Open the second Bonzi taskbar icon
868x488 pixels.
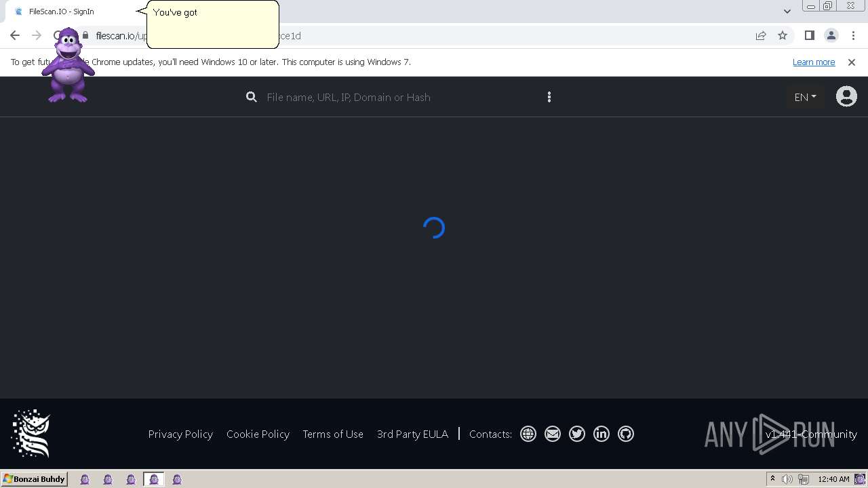(x=108, y=479)
